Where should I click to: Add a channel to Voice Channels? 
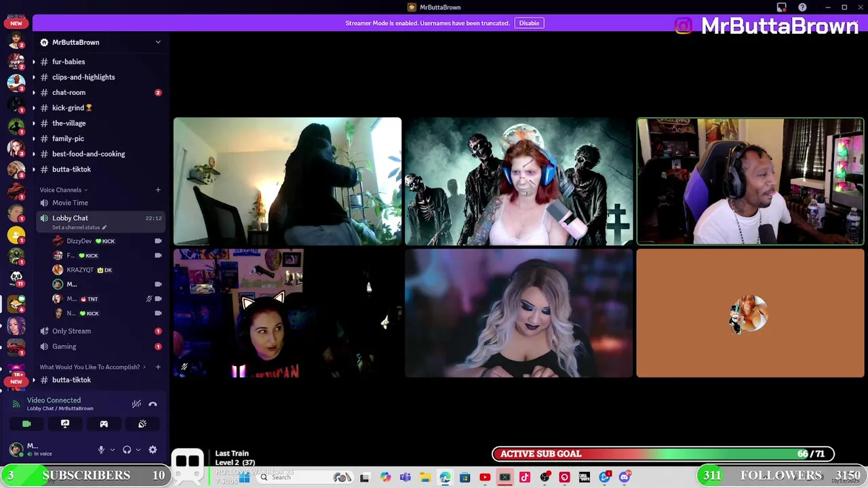tap(158, 190)
